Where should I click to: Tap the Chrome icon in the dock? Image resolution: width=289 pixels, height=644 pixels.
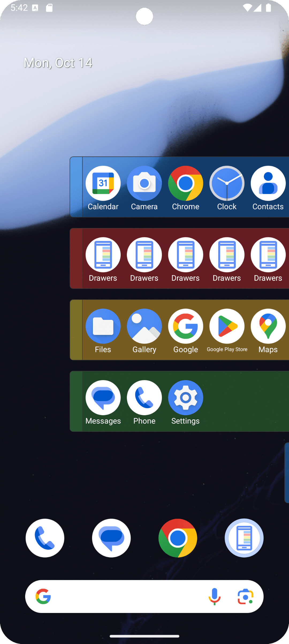[x=178, y=538]
